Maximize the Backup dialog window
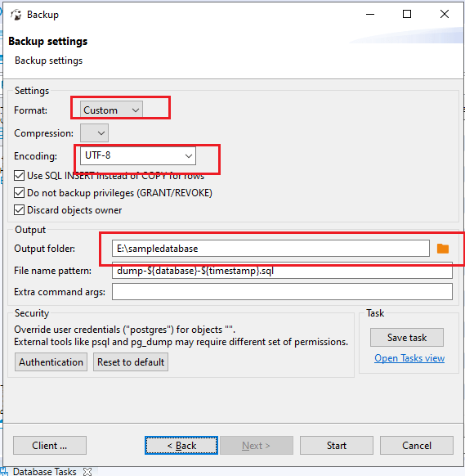The height and width of the screenshot is (476, 465). [407, 14]
